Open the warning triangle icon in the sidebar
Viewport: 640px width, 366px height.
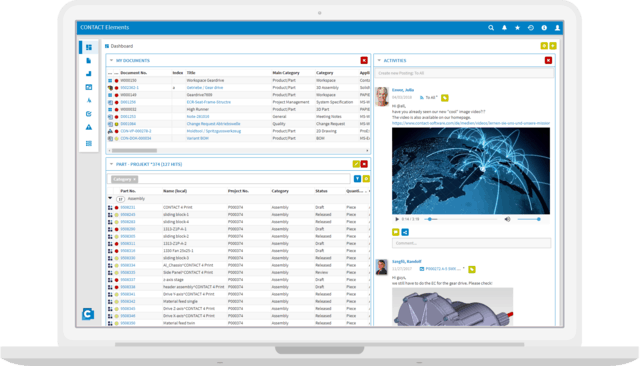89,127
